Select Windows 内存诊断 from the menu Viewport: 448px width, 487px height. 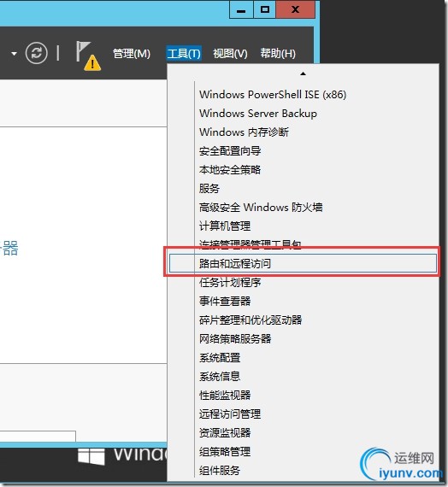244,132
